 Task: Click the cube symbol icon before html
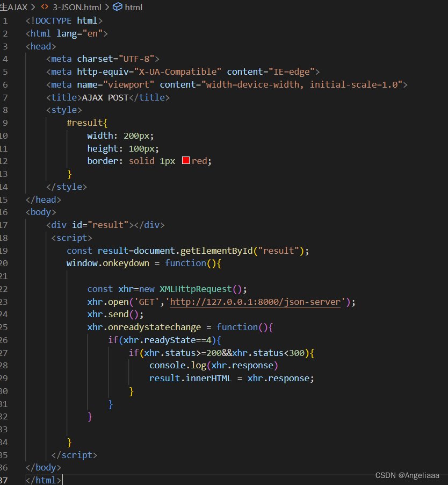(x=118, y=6)
